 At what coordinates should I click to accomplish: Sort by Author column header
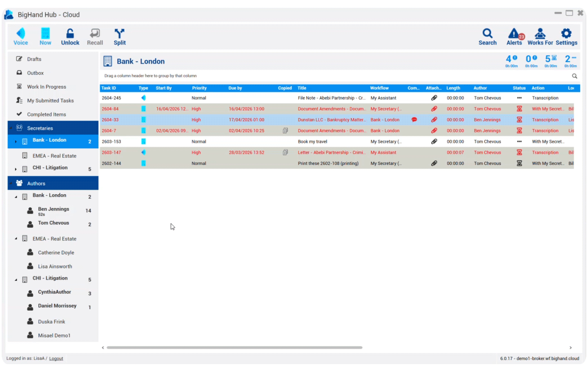pos(480,88)
